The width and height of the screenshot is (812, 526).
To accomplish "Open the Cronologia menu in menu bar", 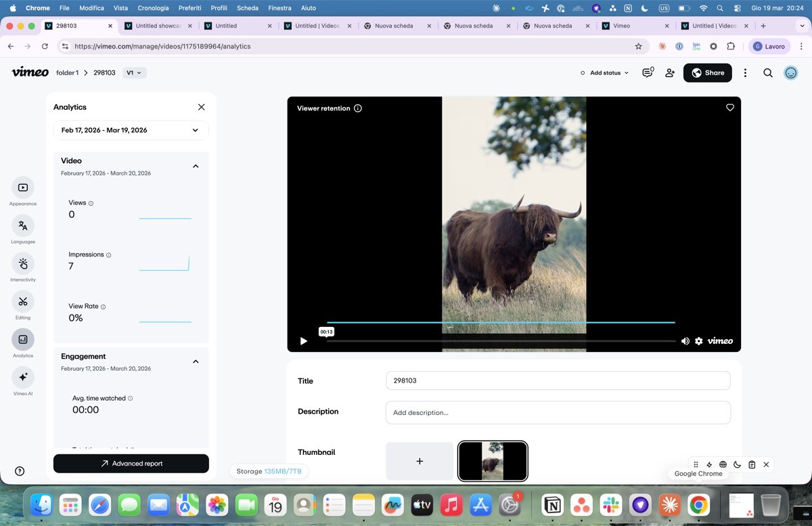I will click(153, 8).
